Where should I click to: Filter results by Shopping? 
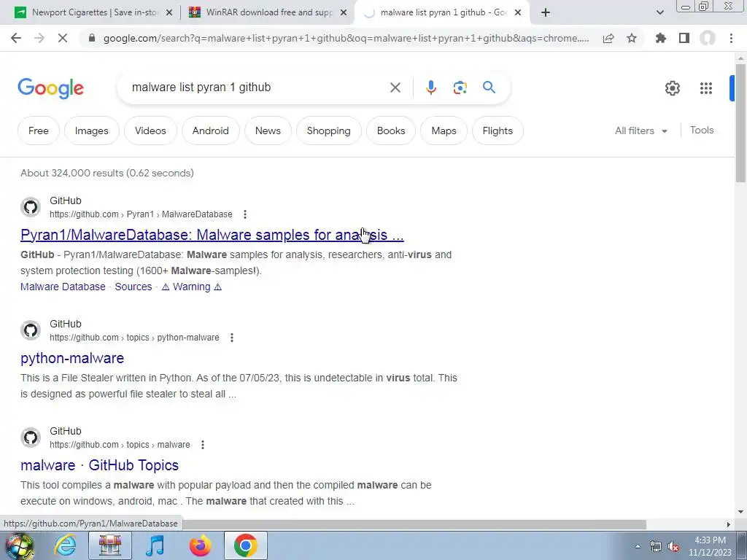tap(329, 131)
